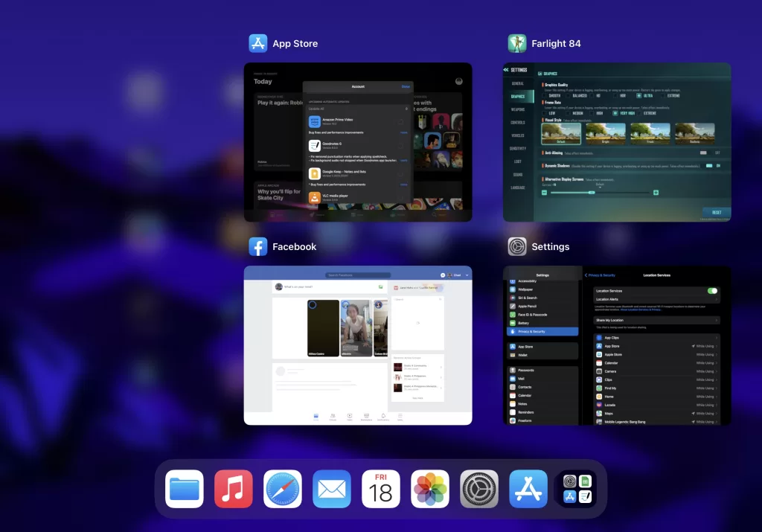Open Calendar While Using chevron
Viewport: 762px width, 532px height.
coord(716,363)
